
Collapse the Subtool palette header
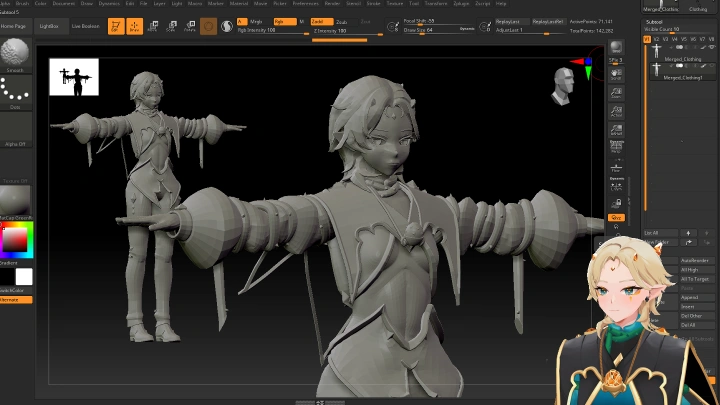pos(654,22)
